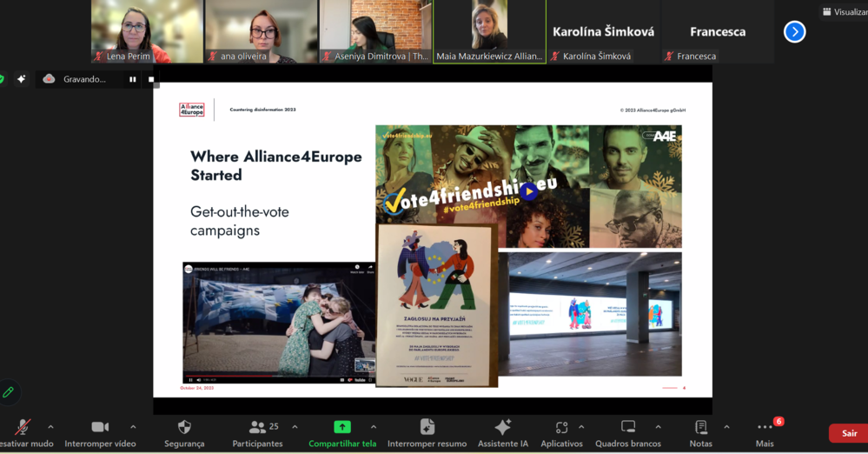The width and height of the screenshot is (868, 454).
Task: Expand audio options arrow beside microphone
Action: (50, 427)
